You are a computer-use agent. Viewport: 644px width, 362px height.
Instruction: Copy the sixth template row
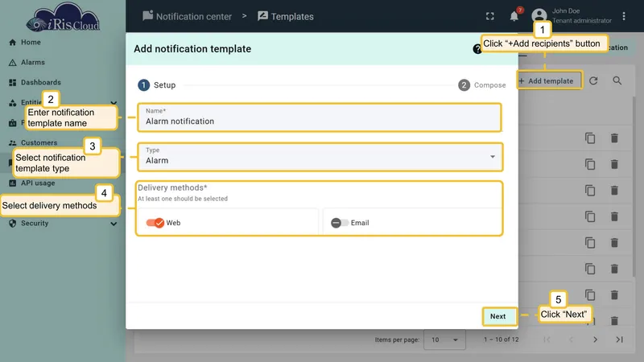click(x=590, y=269)
